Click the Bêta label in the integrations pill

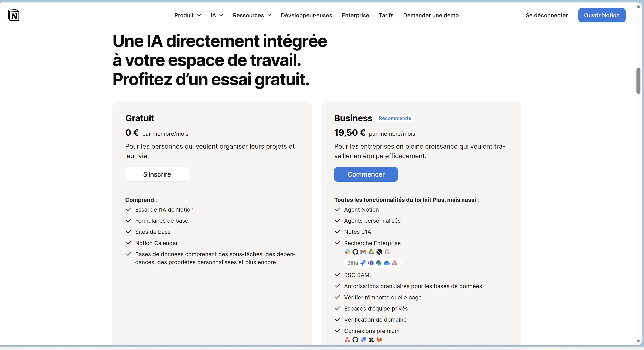(x=353, y=263)
